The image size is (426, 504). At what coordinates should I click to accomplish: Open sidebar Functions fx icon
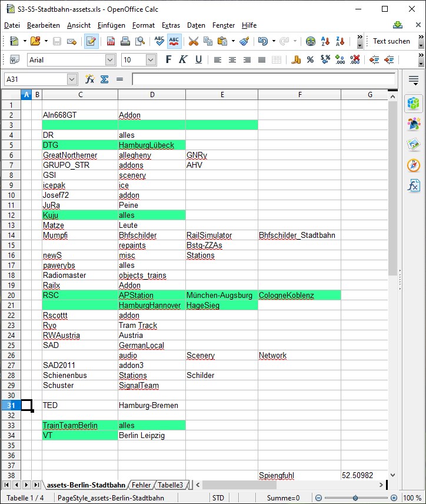(414, 186)
